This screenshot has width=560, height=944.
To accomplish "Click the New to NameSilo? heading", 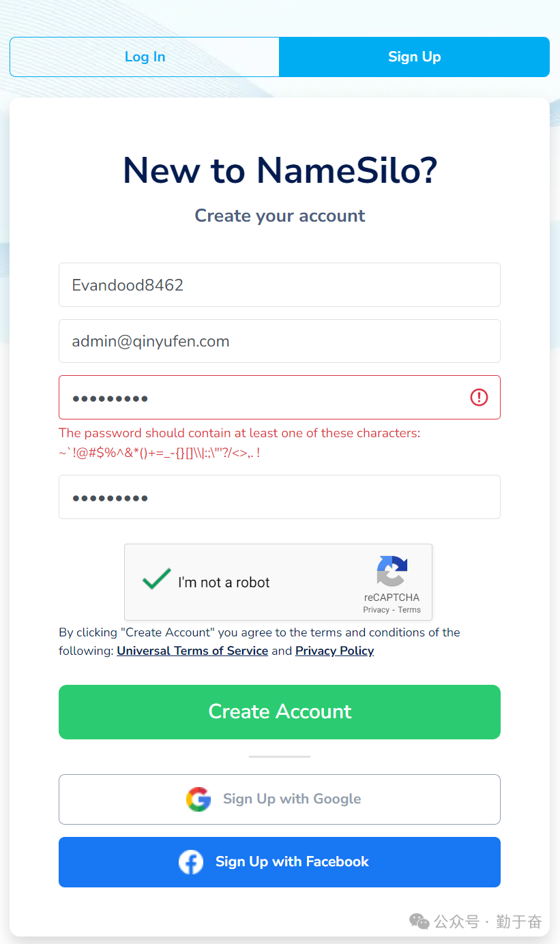I will click(280, 170).
